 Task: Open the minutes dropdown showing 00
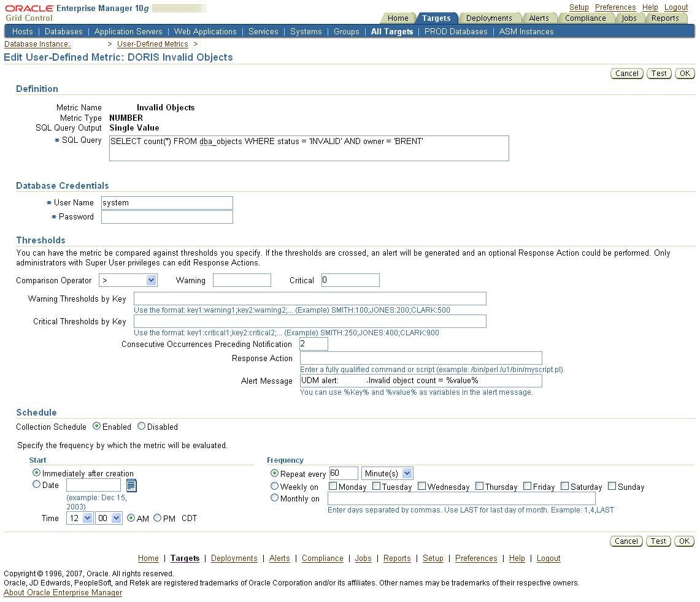(x=109, y=518)
